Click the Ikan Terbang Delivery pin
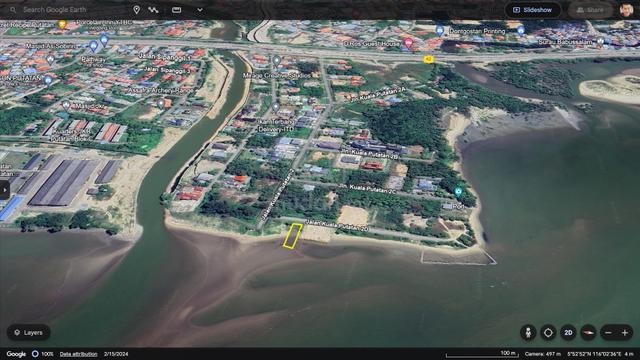This screenshot has height=360, width=640. [x=276, y=107]
